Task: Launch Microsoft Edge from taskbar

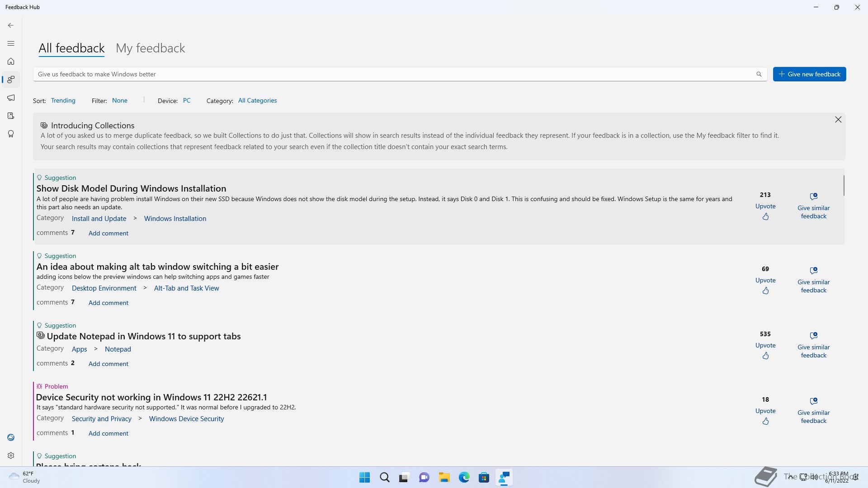Action: pyautogui.click(x=464, y=478)
